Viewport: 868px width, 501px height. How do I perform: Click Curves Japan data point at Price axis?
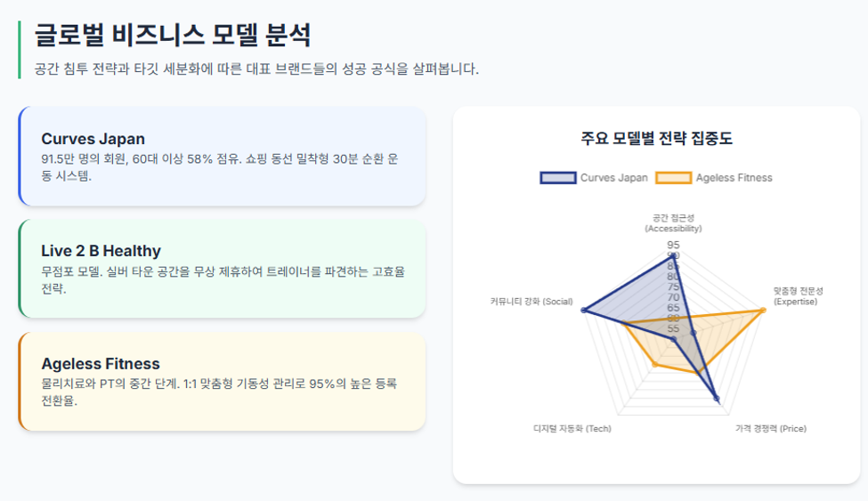[717, 398]
